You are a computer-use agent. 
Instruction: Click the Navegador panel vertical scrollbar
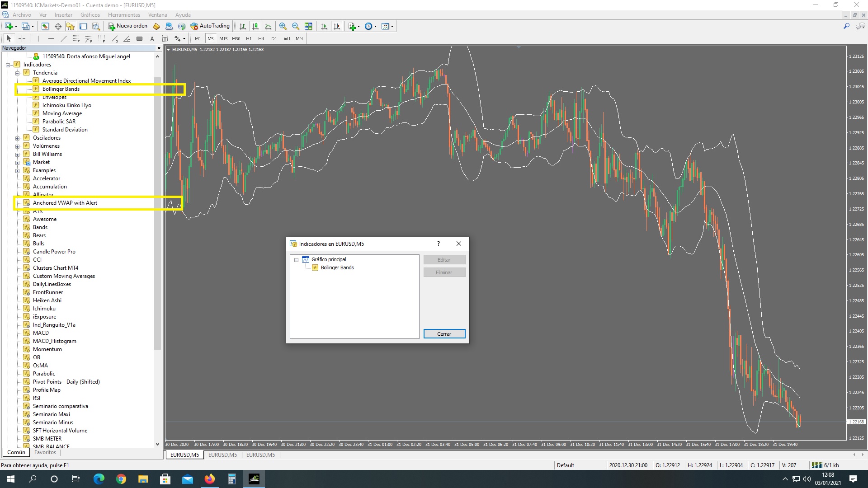(x=157, y=212)
